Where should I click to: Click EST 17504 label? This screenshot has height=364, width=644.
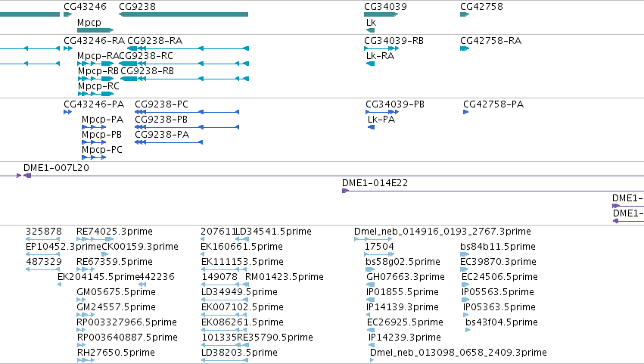coord(379,247)
